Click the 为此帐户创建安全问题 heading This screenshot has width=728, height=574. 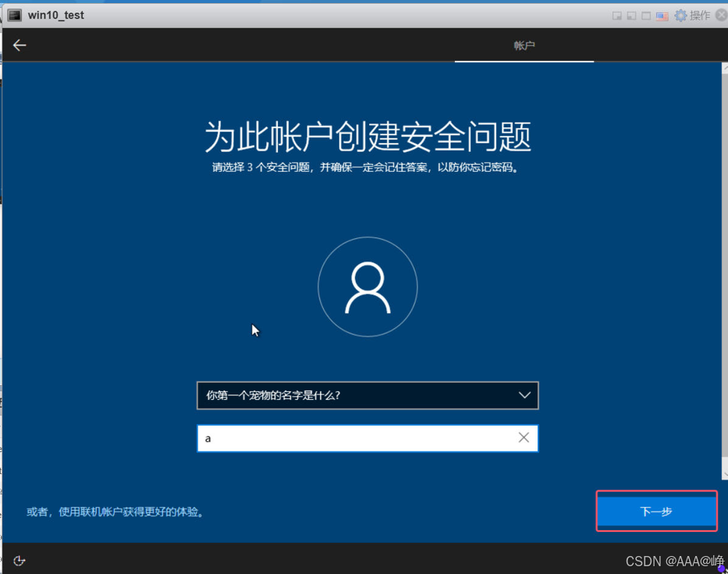(368, 136)
